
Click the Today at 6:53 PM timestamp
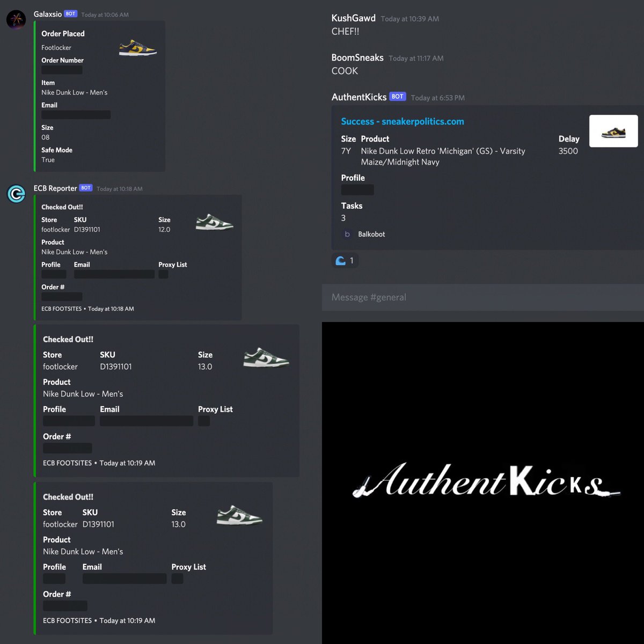pos(438,98)
